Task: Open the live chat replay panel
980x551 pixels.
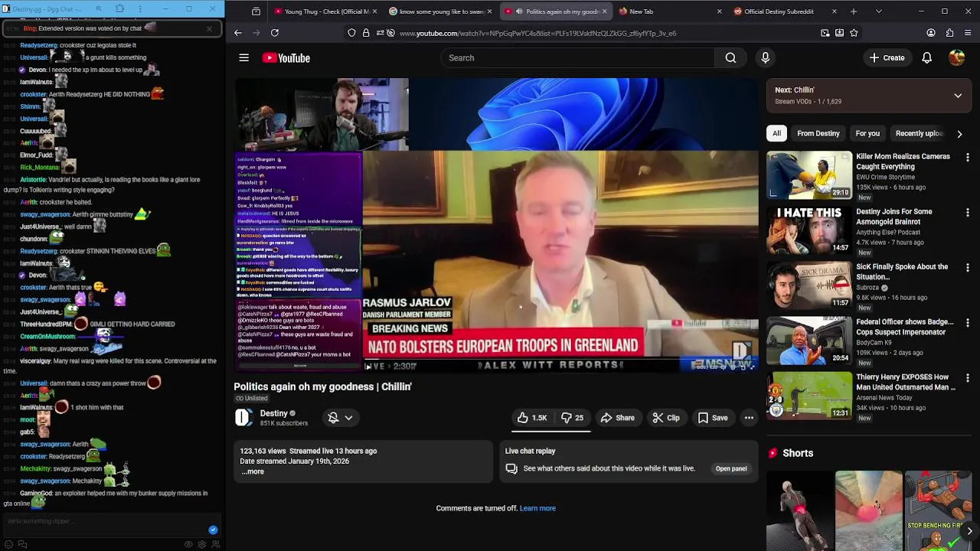Action: pyautogui.click(x=731, y=468)
